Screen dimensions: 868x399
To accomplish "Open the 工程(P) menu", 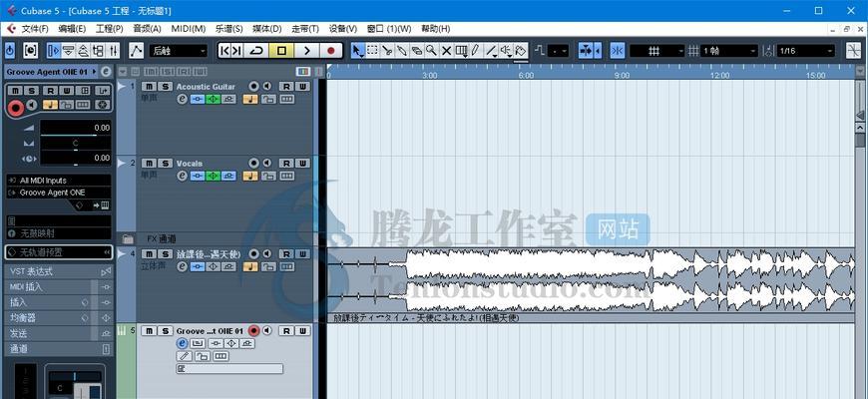I will (109, 29).
